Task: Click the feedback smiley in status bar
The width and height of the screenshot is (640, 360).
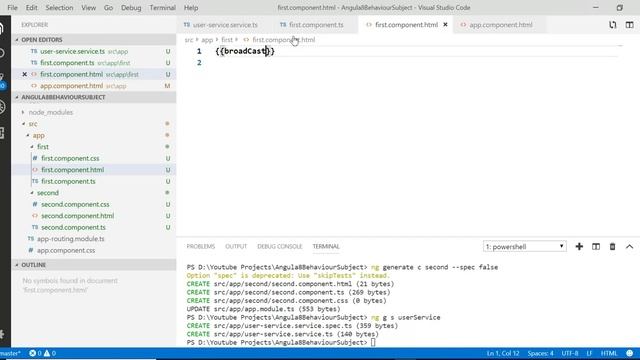Action: 630,353
